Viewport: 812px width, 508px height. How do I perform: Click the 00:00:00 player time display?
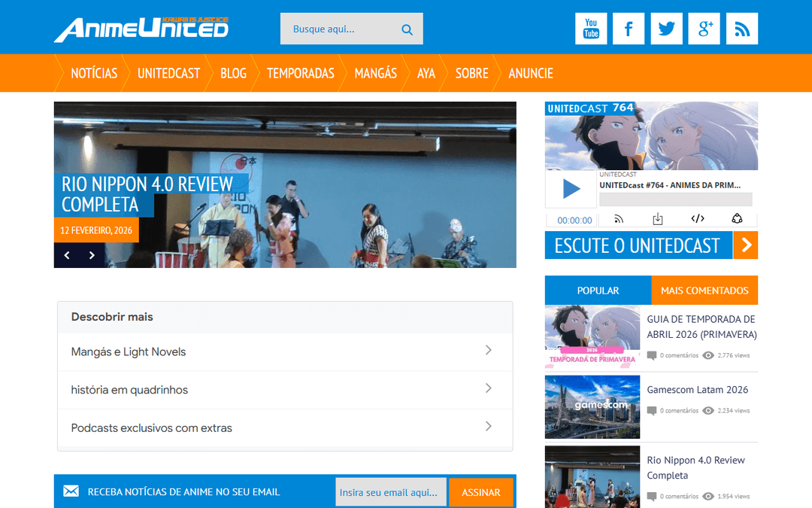(x=574, y=221)
